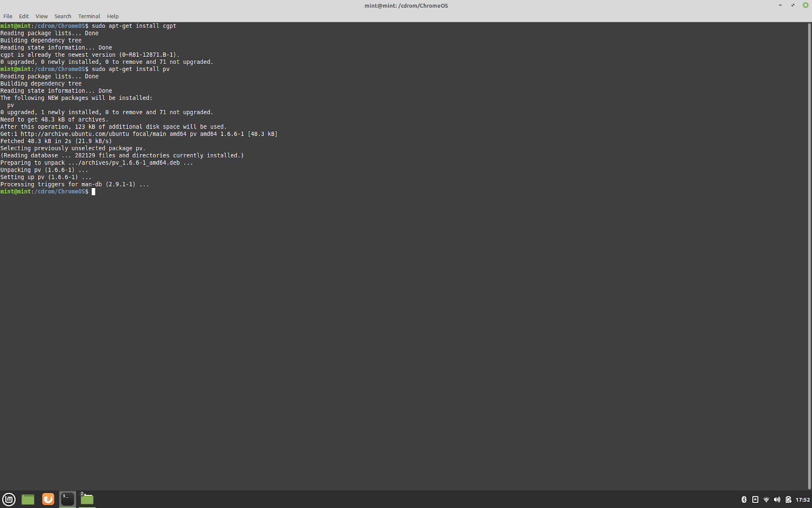Open the File menu

8,16
